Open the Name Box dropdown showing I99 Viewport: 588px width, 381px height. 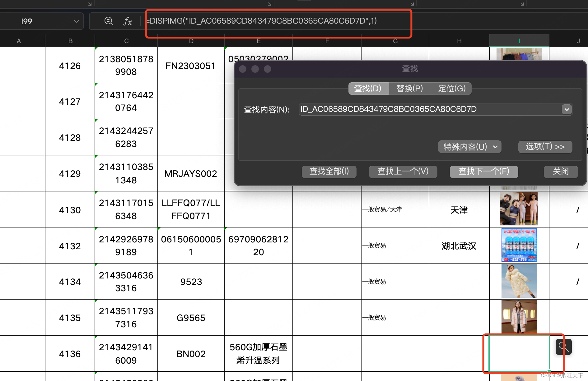76,21
